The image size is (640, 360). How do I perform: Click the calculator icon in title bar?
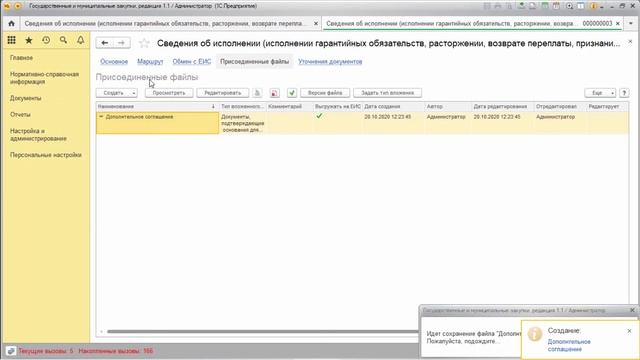click(x=545, y=6)
